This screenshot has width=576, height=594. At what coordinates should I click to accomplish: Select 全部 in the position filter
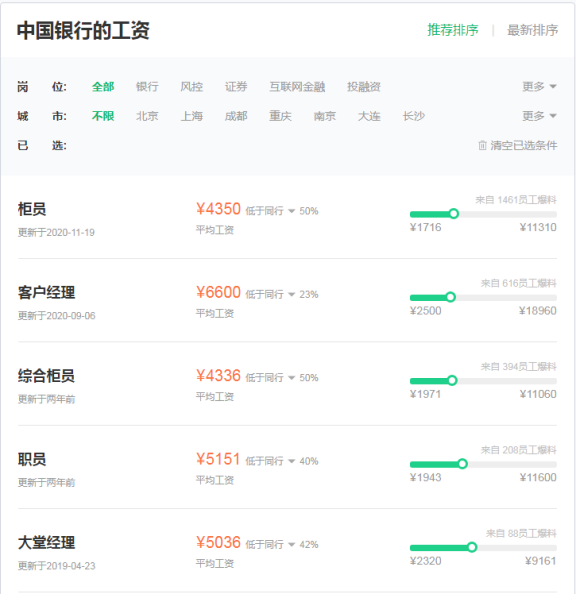[103, 87]
